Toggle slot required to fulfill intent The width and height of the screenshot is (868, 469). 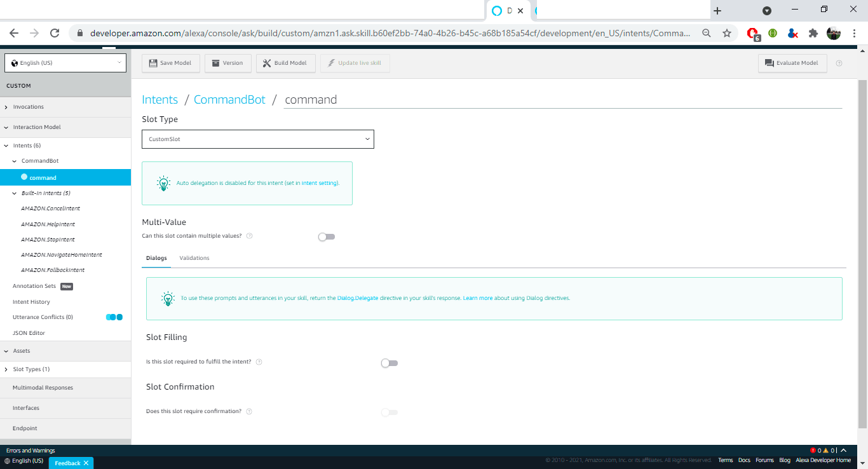(390, 363)
